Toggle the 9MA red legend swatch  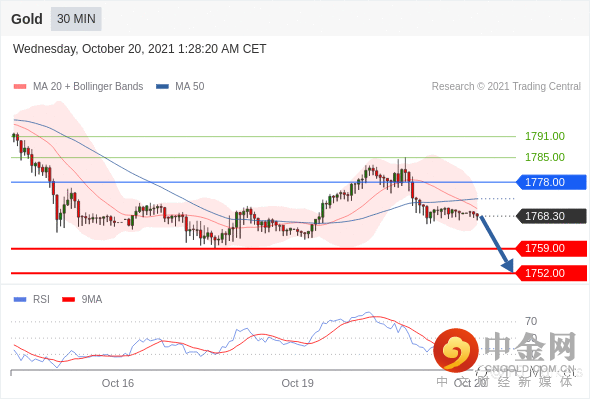coord(68,300)
